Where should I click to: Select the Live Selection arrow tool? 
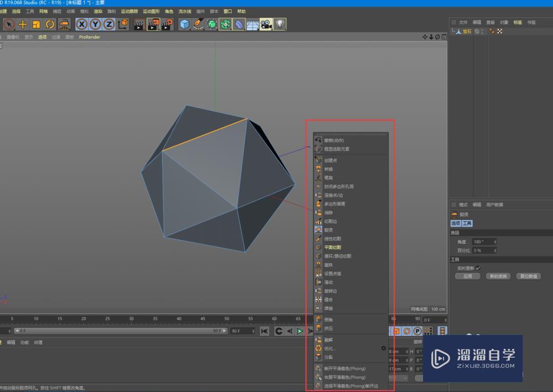(8, 24)
